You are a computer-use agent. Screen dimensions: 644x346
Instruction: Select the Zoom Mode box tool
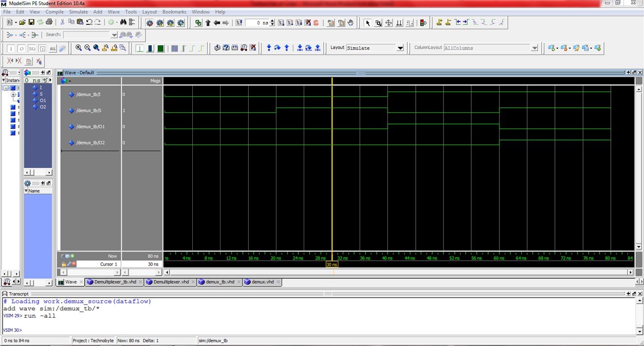pos(378,23)
